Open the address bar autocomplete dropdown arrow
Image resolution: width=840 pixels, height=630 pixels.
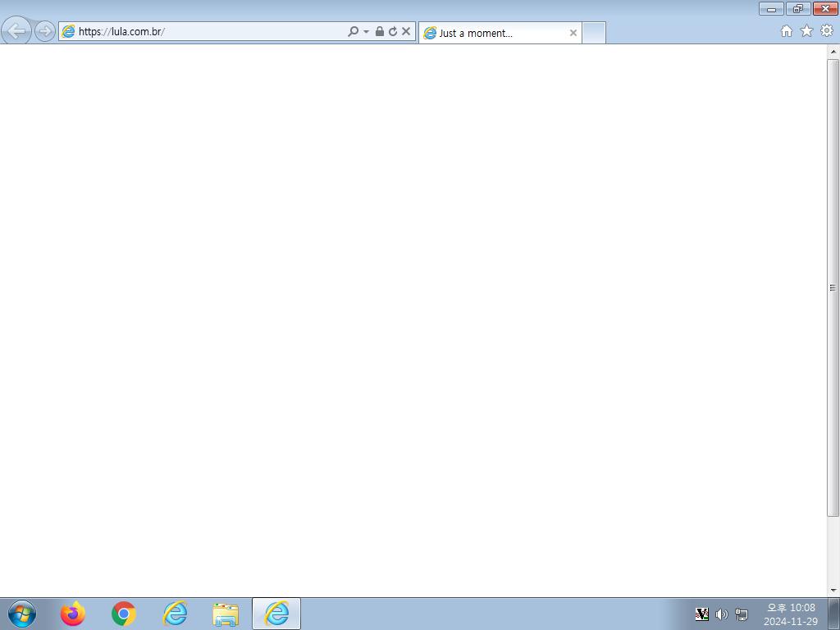click(367, 32)
